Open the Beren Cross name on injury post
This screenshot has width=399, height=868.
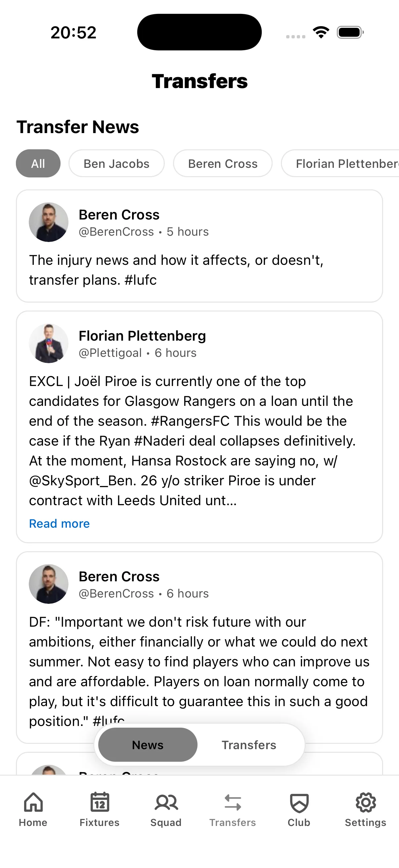(x=119, y=215)
